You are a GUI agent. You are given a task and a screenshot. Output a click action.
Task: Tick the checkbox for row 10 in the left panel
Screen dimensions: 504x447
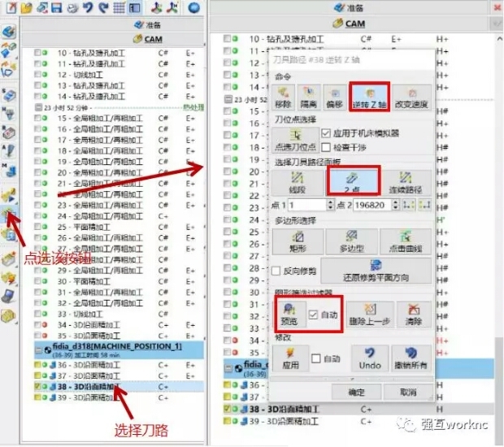(37, 52)
